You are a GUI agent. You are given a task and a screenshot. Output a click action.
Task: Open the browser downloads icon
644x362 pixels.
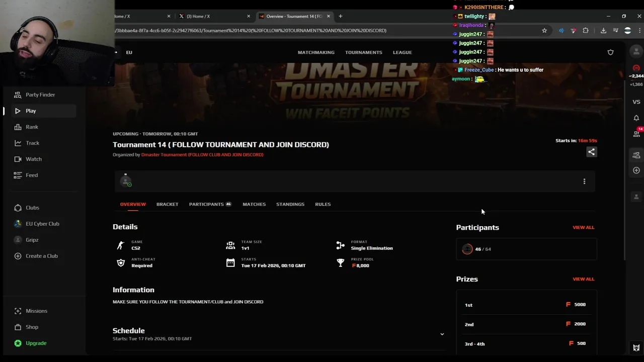(603, 31)
